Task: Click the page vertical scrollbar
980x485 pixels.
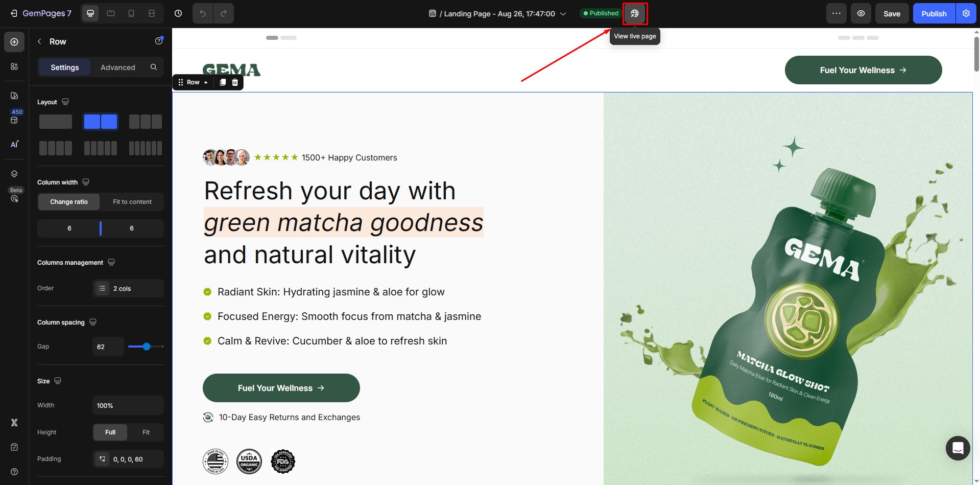Action: click(x=976, y=54)
